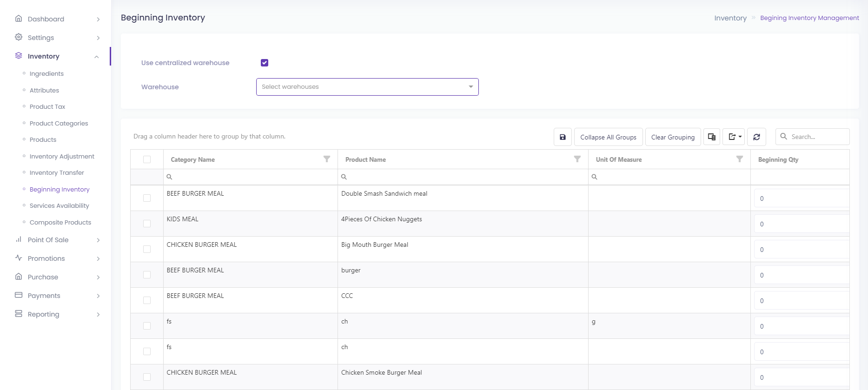Click Beginning Qty field for CCC row
The width and height of the screenshot is (868, 390).
pyautogui.click(x=802, y=301)
